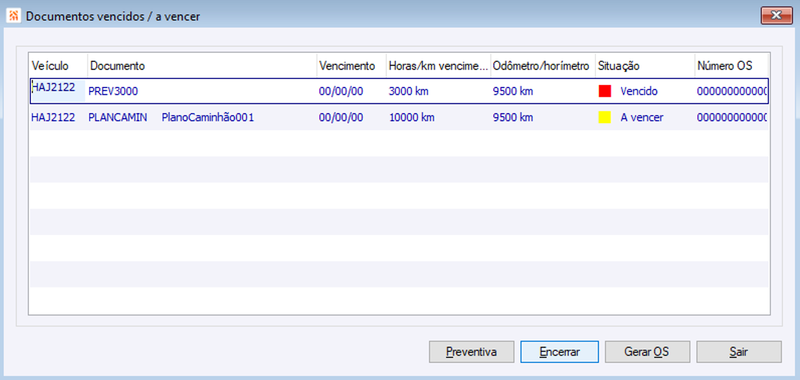The image size is (800, 380).
Task: Click the Sair button
Action: click(x=738, y=352)
